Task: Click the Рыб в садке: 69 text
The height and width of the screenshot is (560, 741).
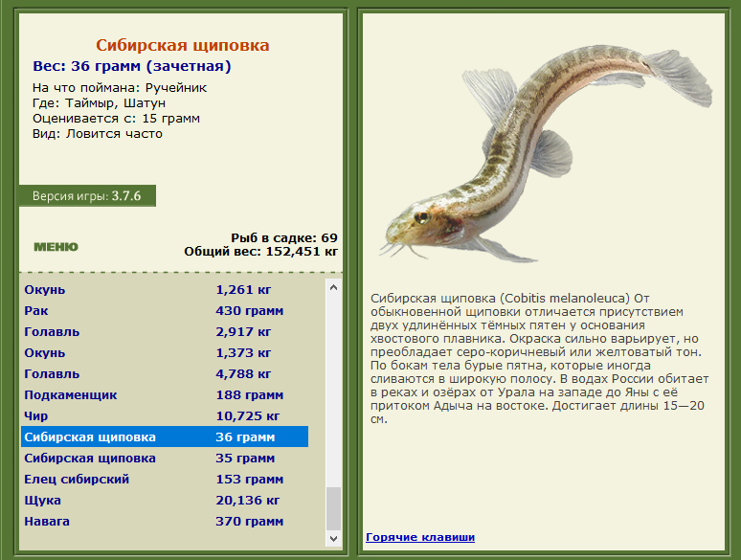Action: click(284, 237)
